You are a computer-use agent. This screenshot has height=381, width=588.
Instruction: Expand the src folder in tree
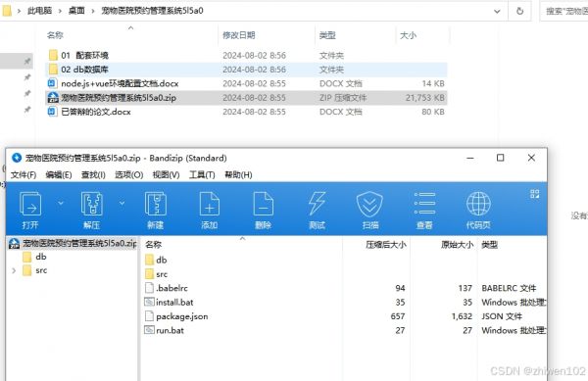[x=14, y=270]
